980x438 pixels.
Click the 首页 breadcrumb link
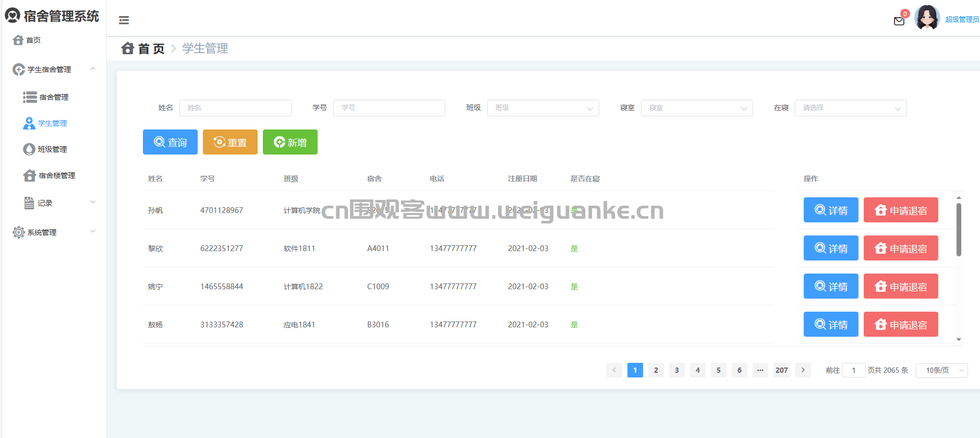coord(151,49)
